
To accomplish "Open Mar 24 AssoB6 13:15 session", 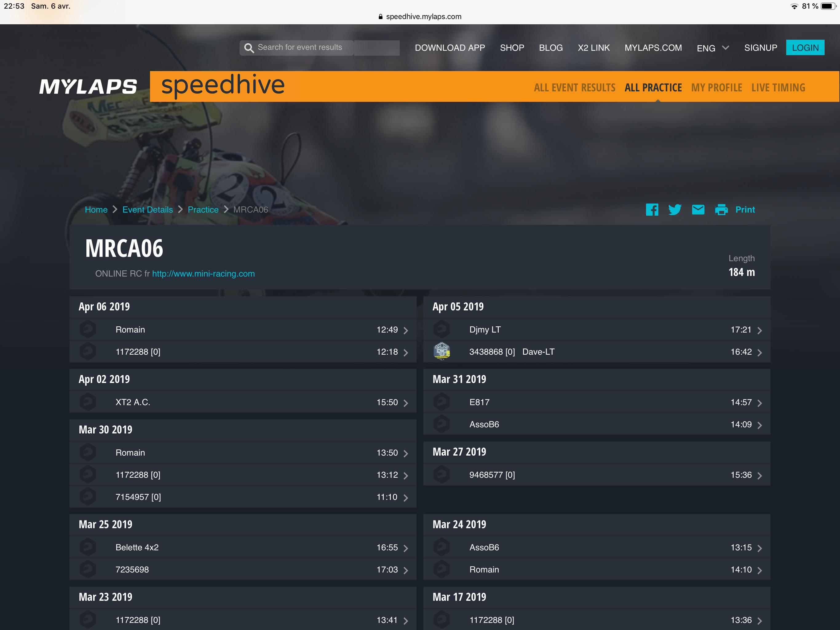I will (x=596, y=547).
